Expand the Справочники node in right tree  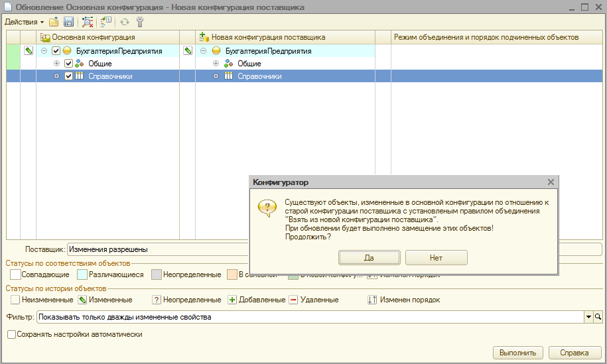click(216, 76)
